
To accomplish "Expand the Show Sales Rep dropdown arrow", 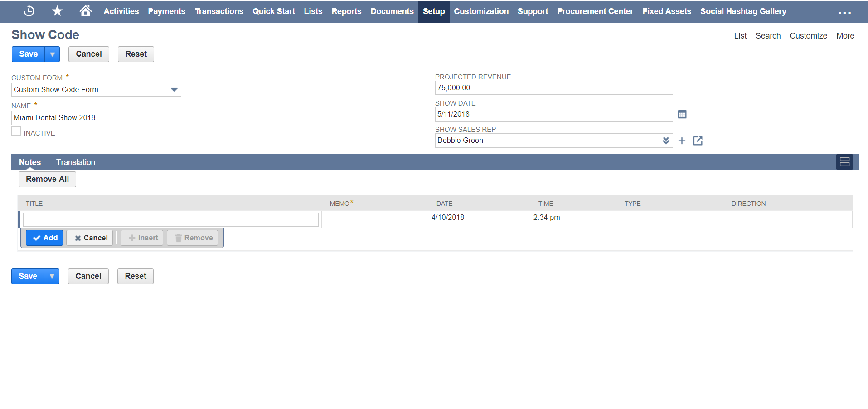I will [666, 141].
